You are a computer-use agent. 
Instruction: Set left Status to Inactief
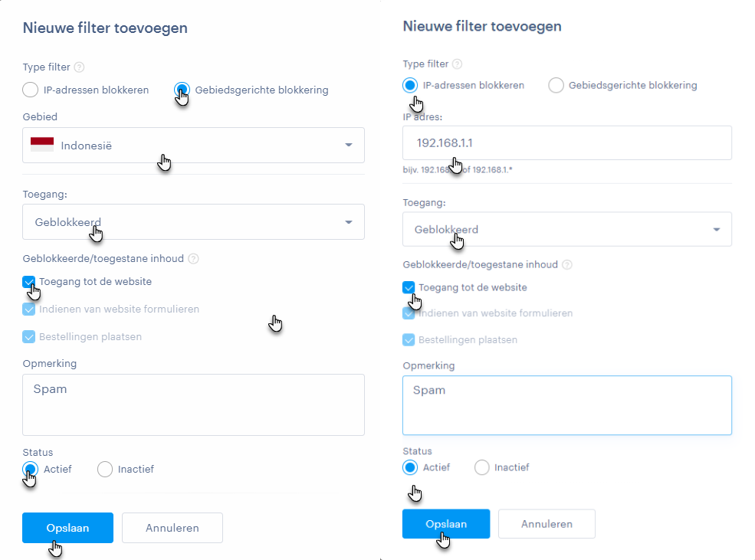pos(105,469)
